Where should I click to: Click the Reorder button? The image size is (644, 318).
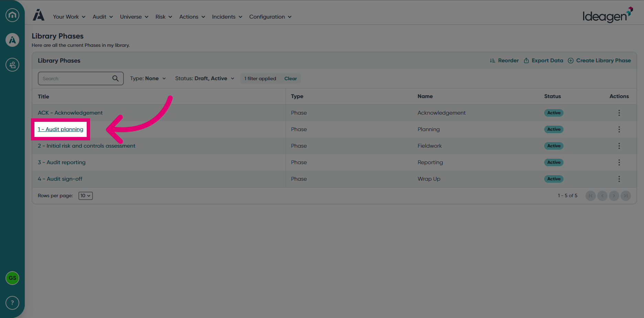pyautogui.click(x=504, y=61)
